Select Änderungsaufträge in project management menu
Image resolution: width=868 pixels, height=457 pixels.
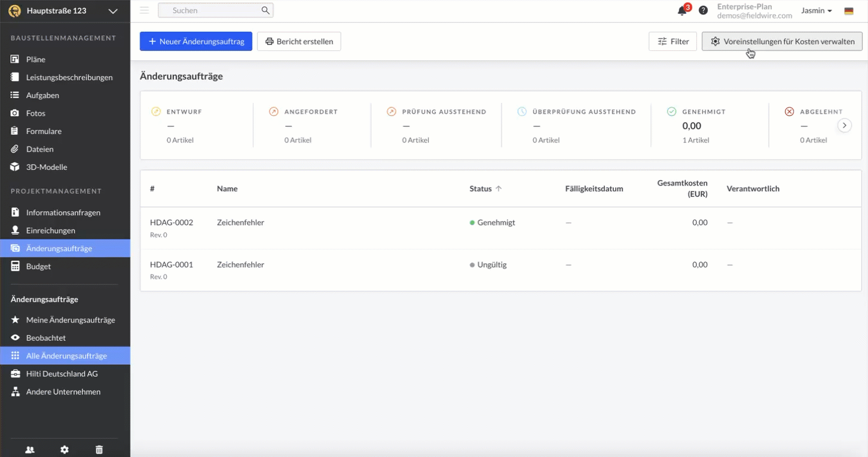(65, 248)
